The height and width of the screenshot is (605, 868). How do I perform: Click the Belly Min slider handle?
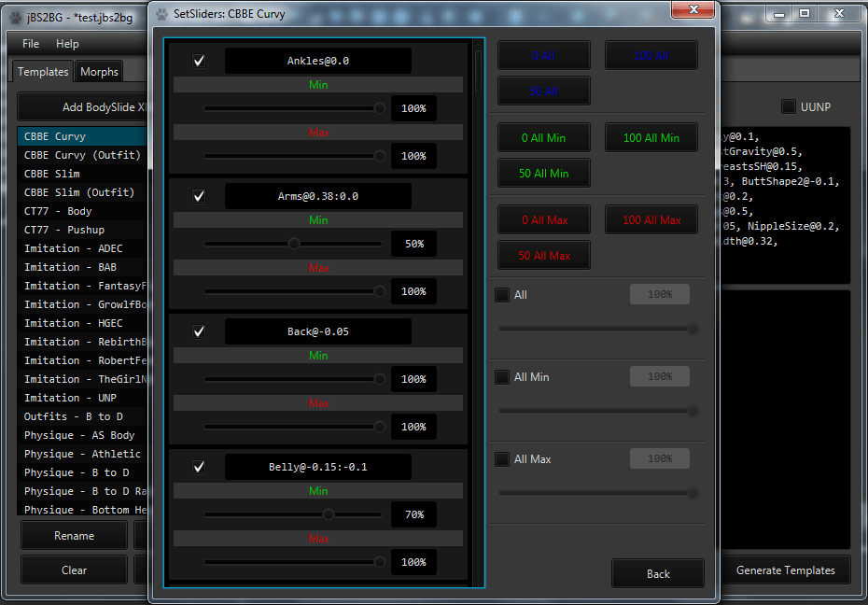tap(329, 514)
